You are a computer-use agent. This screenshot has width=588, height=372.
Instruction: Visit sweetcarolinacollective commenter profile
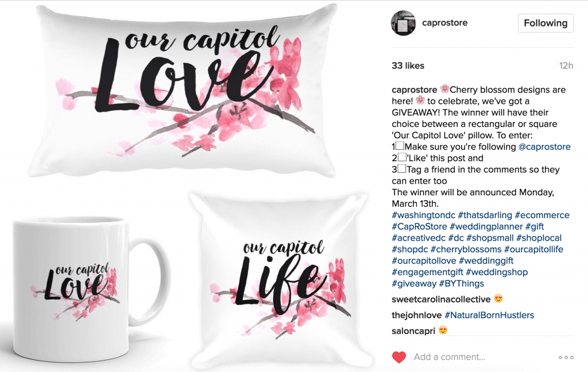[441, 299]
